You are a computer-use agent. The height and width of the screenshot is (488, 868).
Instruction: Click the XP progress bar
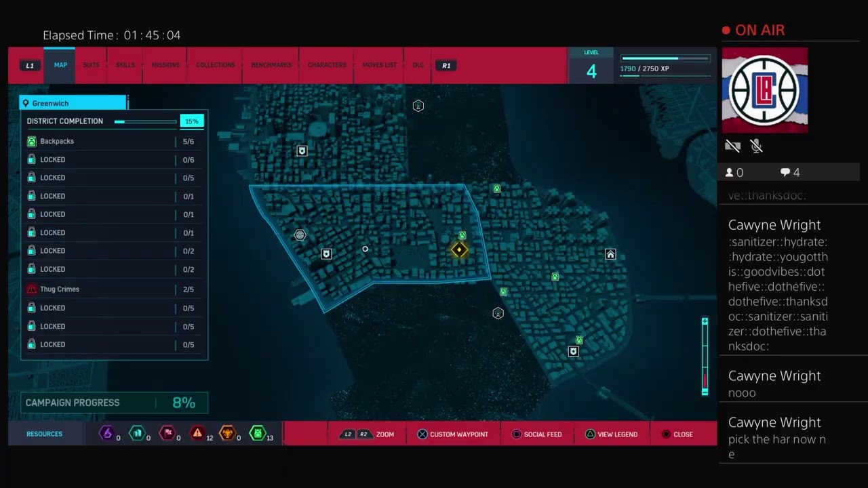coord(665,58)
